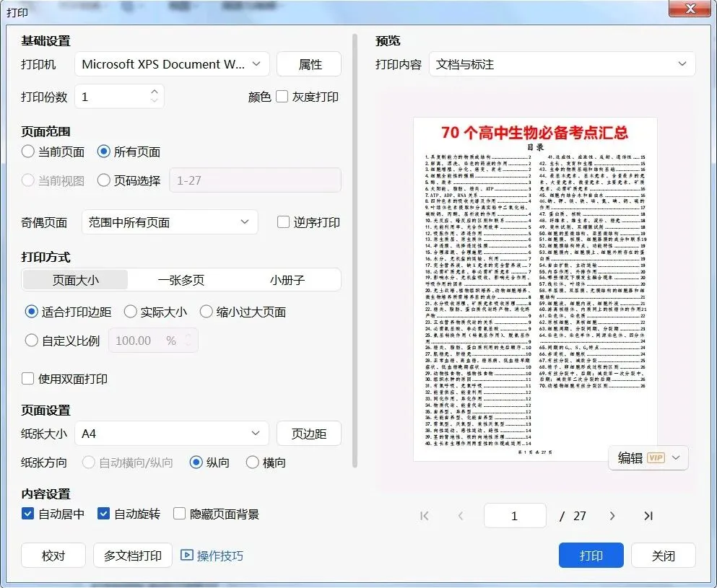Screen dimensions: 717x588
Task: Open 打印内容 dropdown
Action: [562, 64]
